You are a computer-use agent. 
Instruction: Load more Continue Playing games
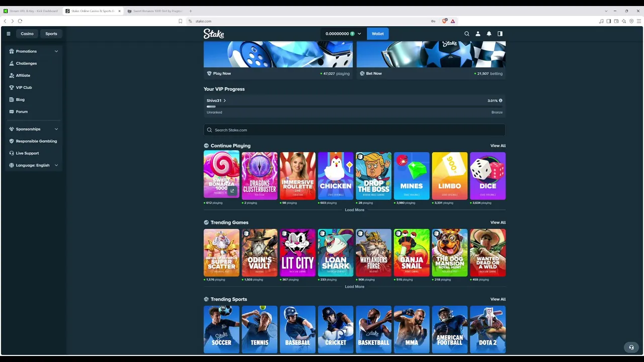[x=355, y=210]
